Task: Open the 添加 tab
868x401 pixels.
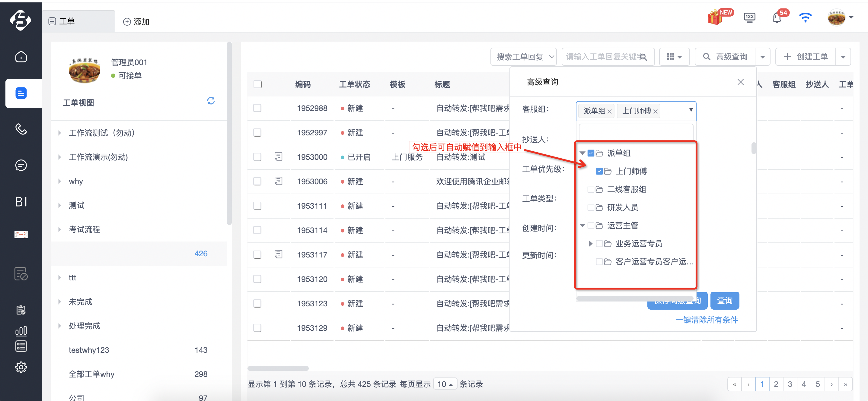Action: pyautogui.click(x=136, y=21)
